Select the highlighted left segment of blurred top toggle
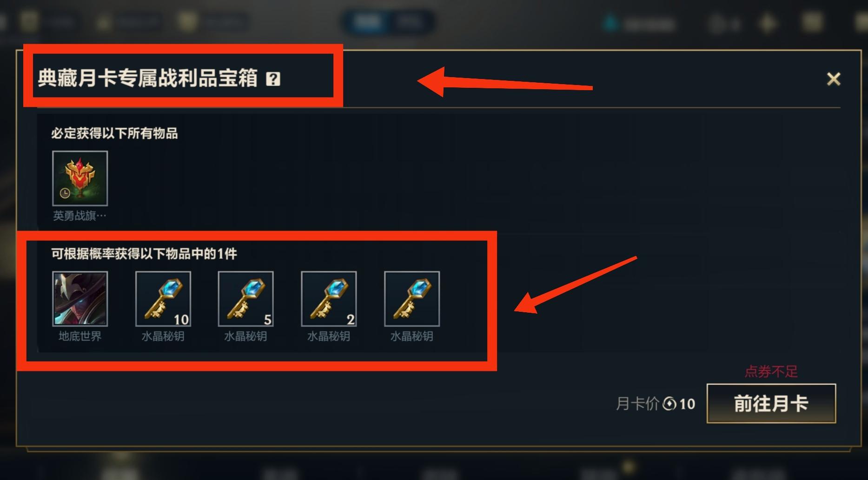868x480 pixels. point(367,22)
